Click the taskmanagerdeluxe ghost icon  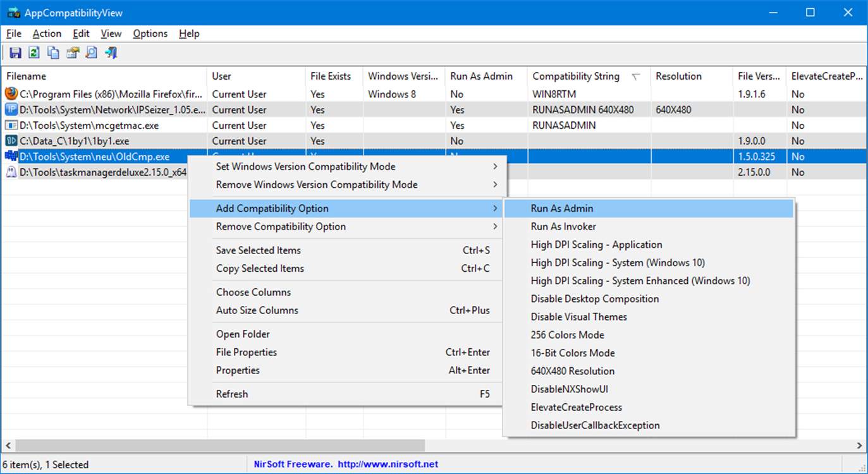(x=11, y=172)
